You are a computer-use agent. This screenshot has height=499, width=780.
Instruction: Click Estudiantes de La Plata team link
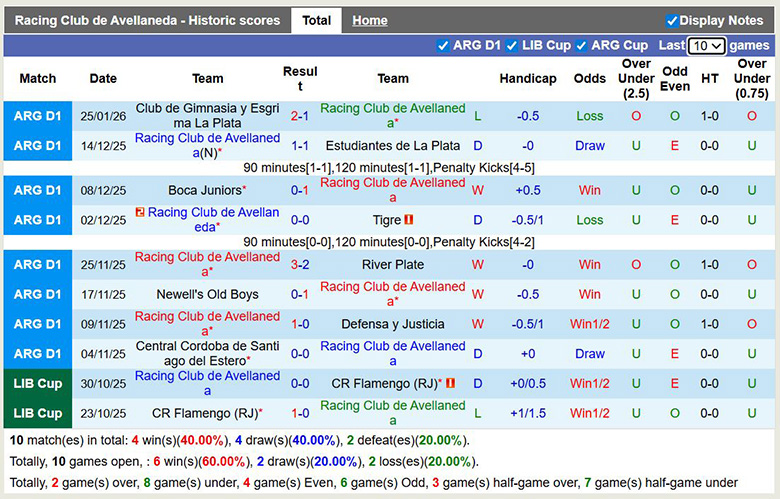[392, 146]
